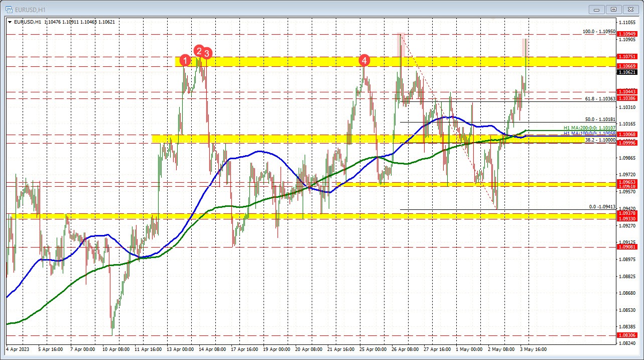This screenshot has height=360, width=644.
Task: Click time axis label 5 Apr 16:00
Action: pyautogui.click(x=51, y=348)
